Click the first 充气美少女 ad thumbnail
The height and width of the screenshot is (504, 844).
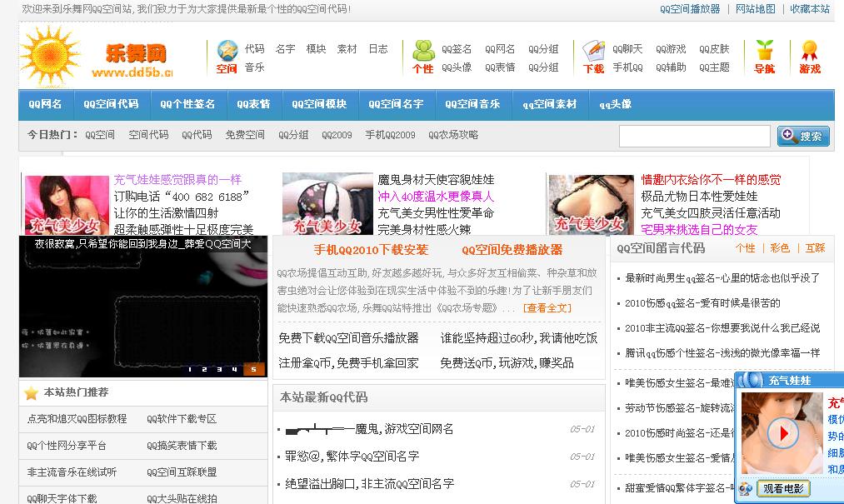click(67, 204)
